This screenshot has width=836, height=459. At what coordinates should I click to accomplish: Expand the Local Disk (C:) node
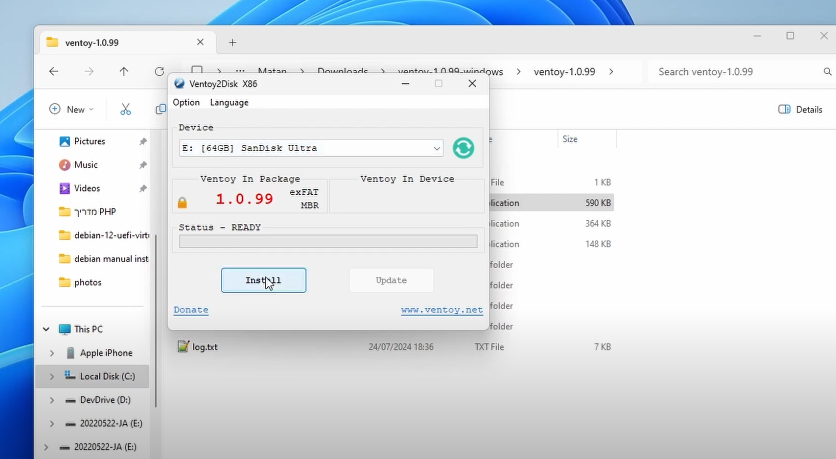pos(52,376)
